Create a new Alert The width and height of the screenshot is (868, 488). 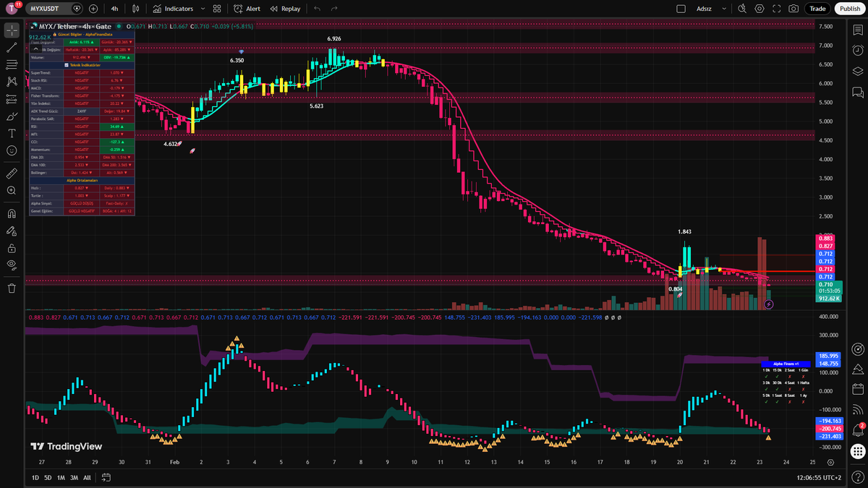pos(247,9)
